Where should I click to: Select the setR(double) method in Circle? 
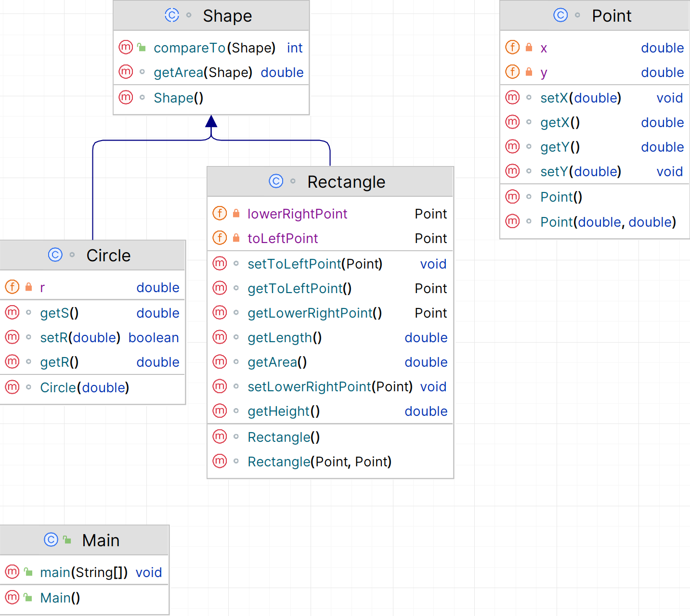coord(80,338)
